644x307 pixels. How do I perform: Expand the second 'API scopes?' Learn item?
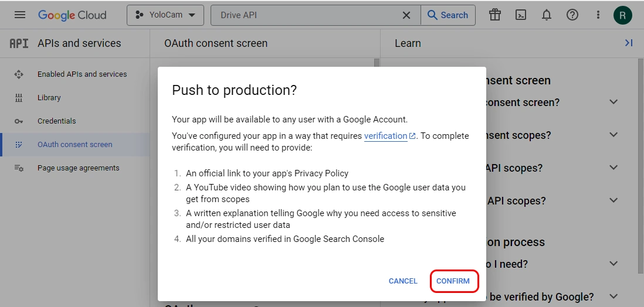pos(614,200)
